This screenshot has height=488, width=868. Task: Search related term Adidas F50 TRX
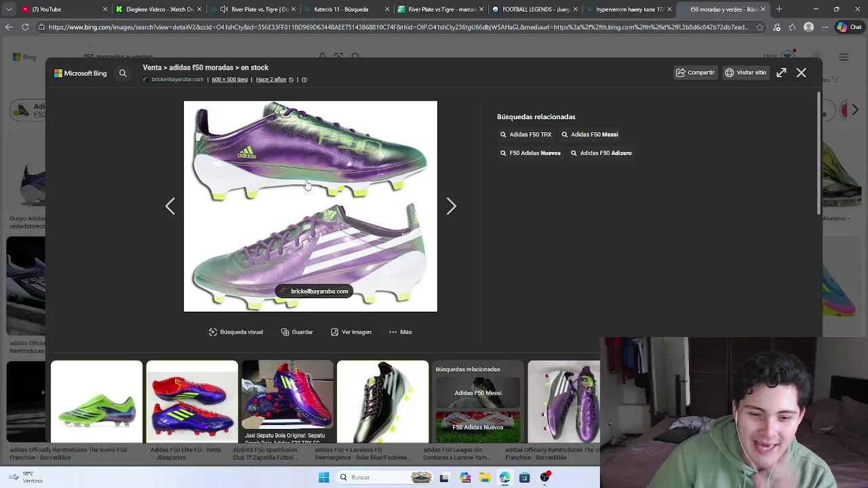(x=526, y=135)
